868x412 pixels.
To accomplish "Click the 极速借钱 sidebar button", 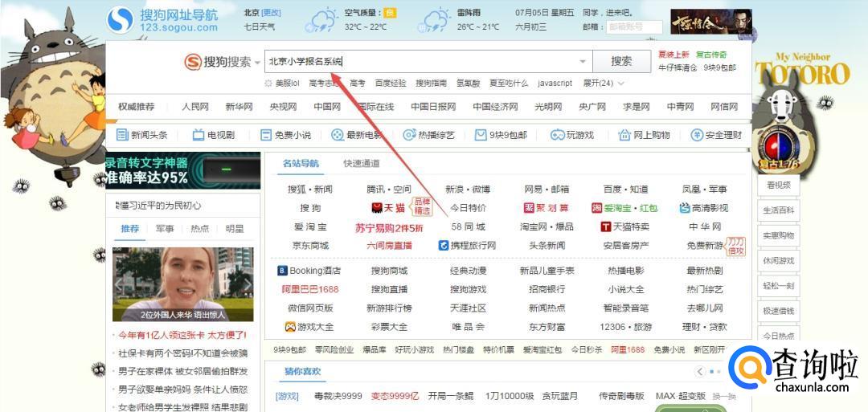I will click(778, 311).
